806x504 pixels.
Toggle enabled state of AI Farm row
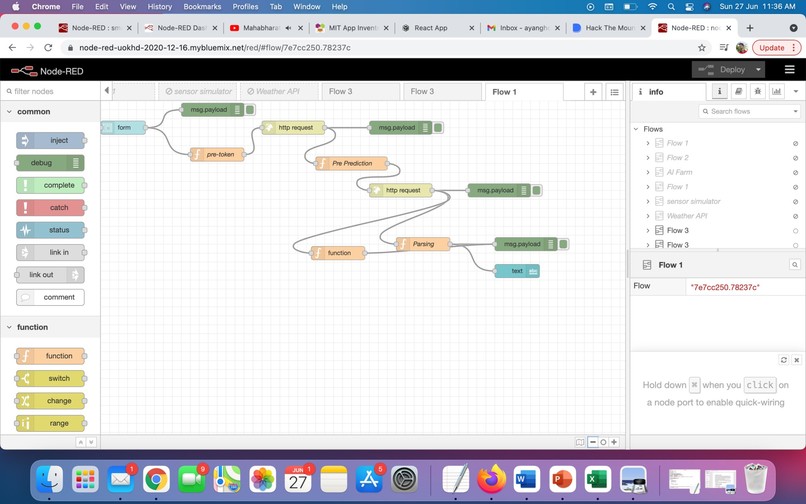click(795, 172)
